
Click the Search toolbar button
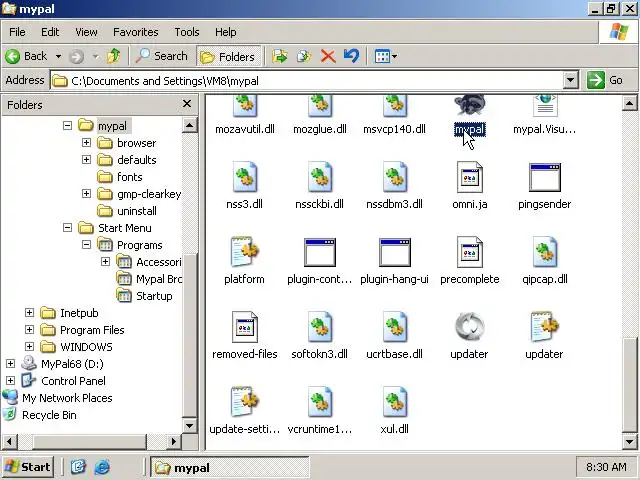(162, 56)
